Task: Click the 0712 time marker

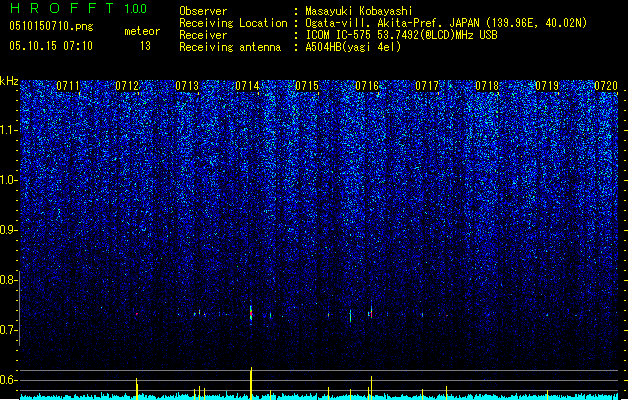Action: (127, 86)
